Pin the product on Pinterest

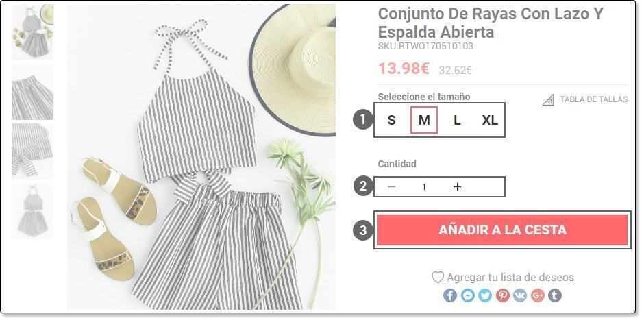coord(503,295)
